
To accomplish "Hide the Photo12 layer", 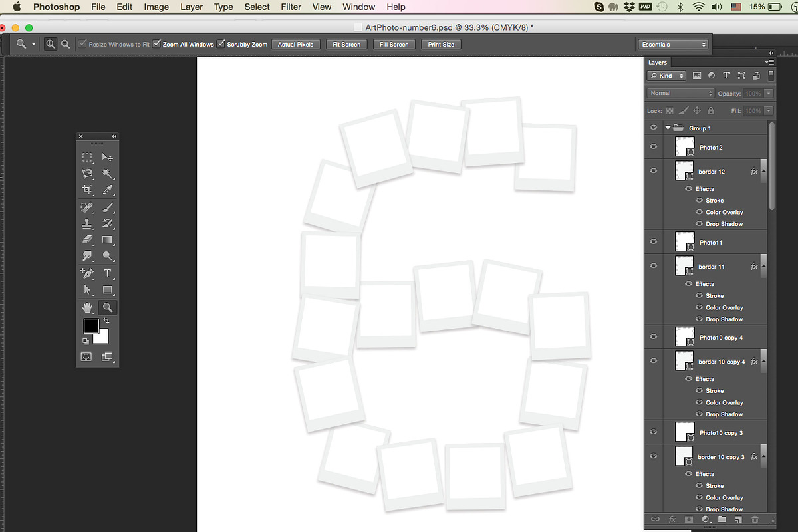I will click(x=654, y=147).
